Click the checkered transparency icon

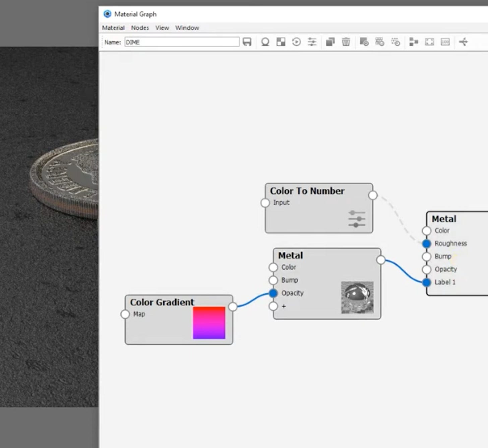coord(281,42)
